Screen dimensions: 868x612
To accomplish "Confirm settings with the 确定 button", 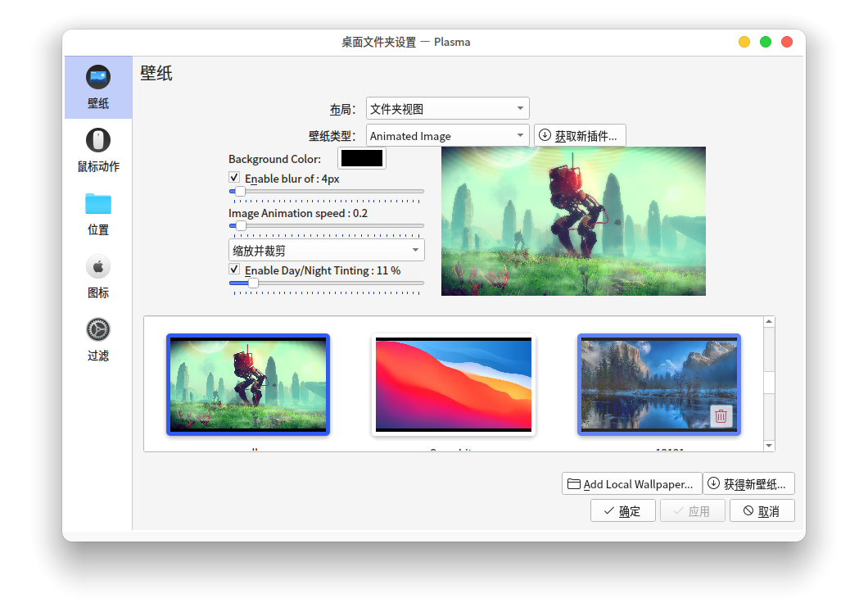I will coord(623,510).
